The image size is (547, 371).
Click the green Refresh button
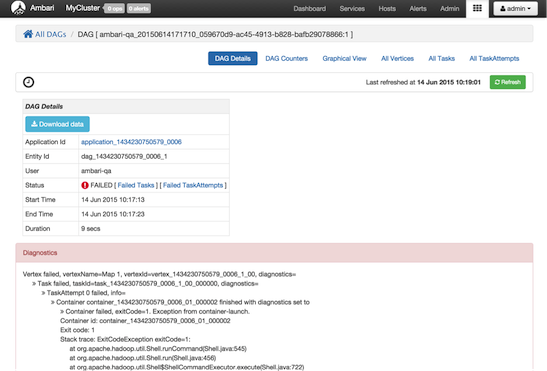(508, 82)
